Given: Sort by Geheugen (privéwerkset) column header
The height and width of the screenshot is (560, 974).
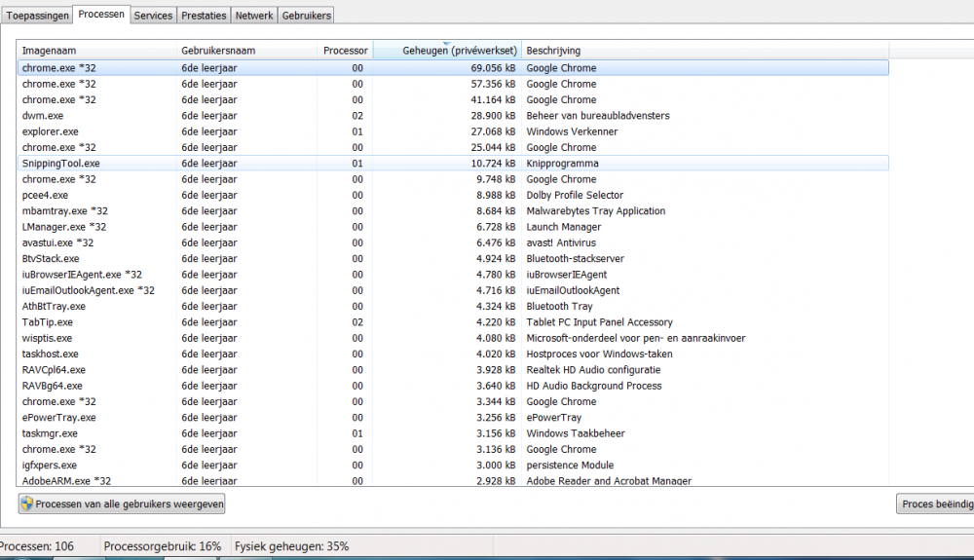Looking at the screenshot, I should pos(446,51).
